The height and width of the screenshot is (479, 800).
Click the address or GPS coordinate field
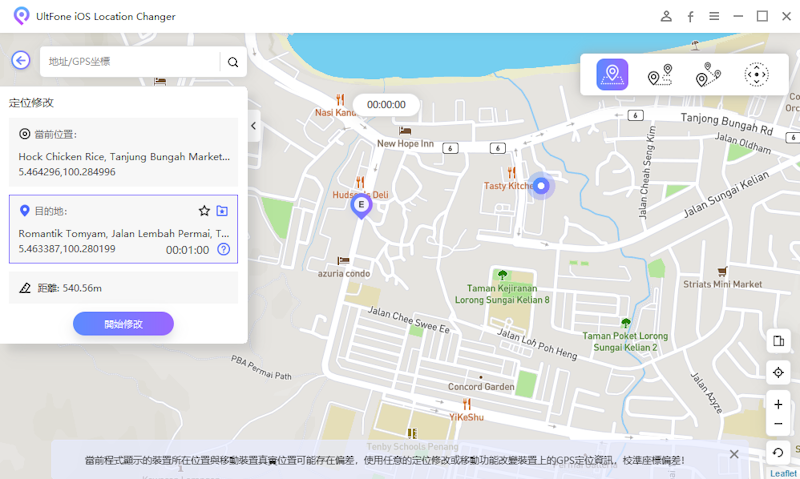coord(130,62)
